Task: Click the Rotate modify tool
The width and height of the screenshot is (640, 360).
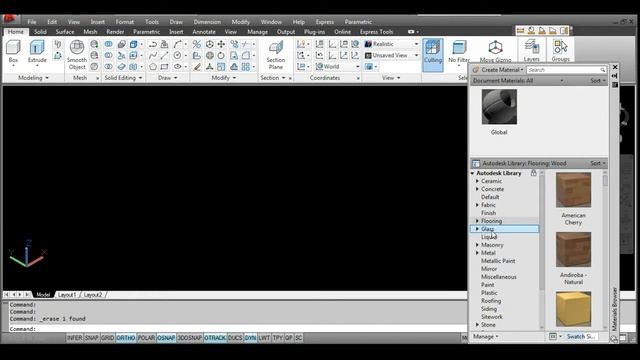Action: tap(221, 55)
